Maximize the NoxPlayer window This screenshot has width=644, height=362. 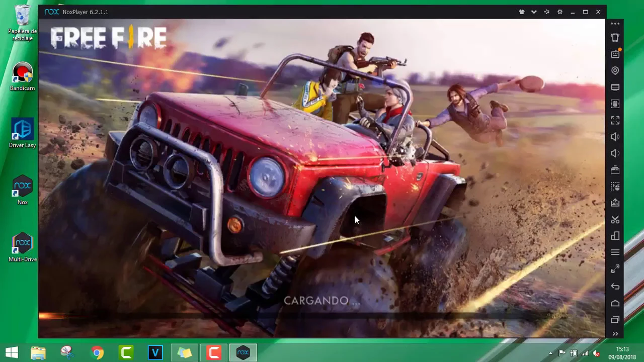pos(585,12)
